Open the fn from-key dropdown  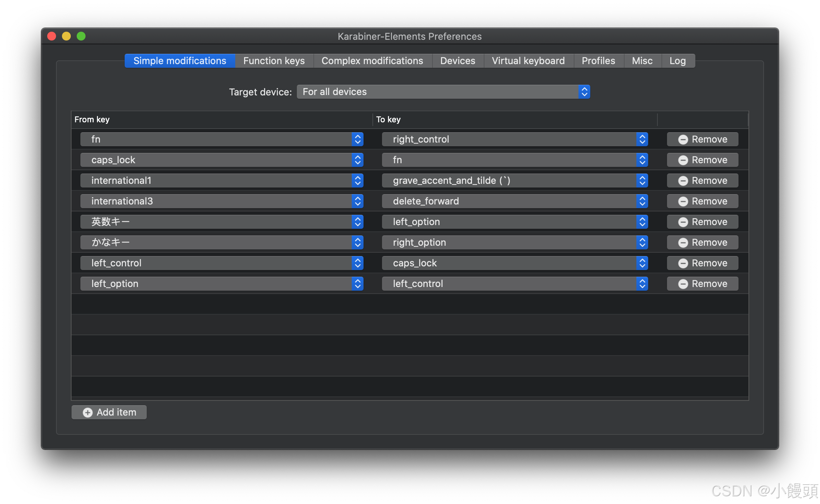[222, 139]
